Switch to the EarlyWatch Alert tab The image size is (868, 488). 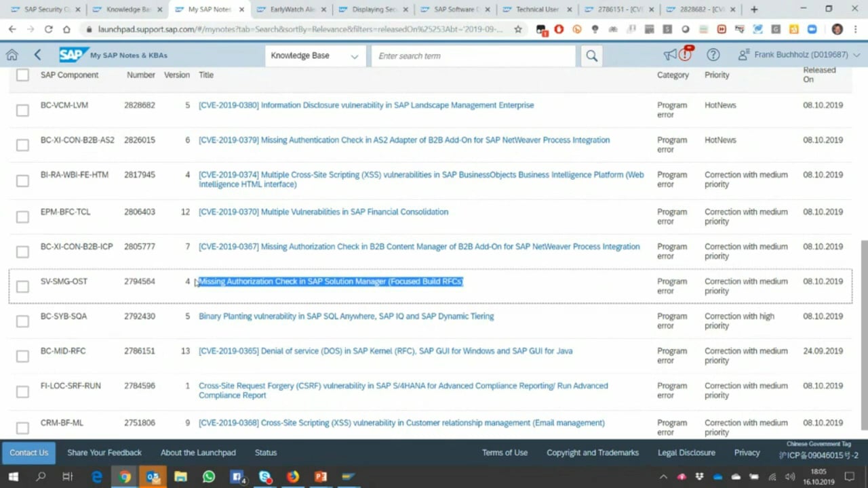290,9
